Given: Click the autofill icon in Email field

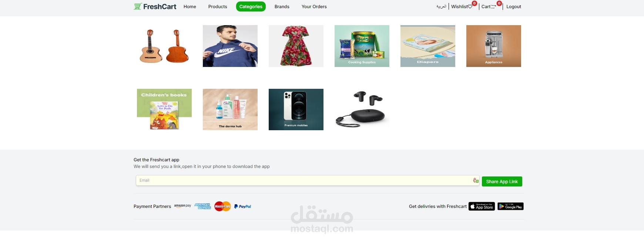Looking at the screenshot, I should (476, 180).
